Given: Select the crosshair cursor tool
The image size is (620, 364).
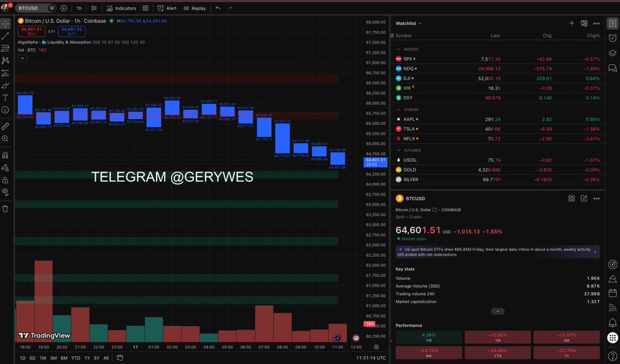Looking at the screenshot, I should (5, 24).
